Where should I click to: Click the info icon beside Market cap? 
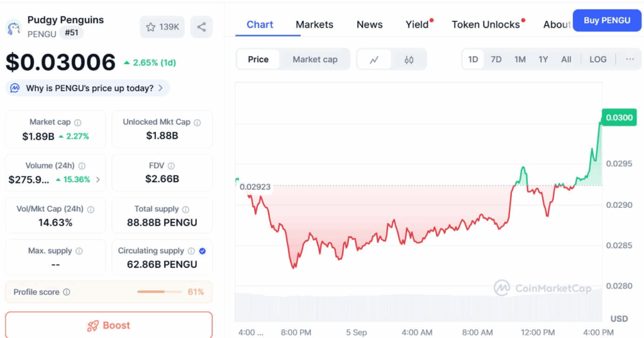[x=77, y=123]
